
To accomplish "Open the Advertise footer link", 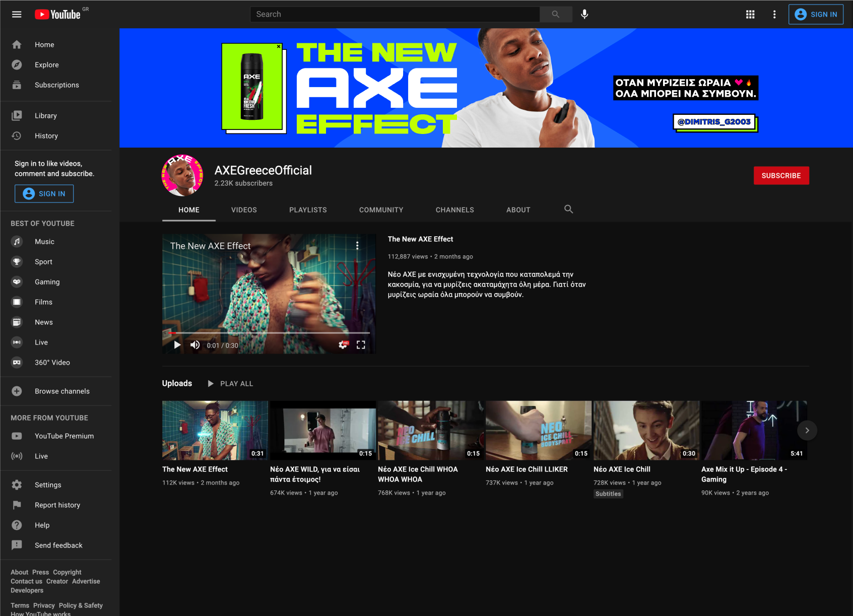I will click(x=86, y=581).
